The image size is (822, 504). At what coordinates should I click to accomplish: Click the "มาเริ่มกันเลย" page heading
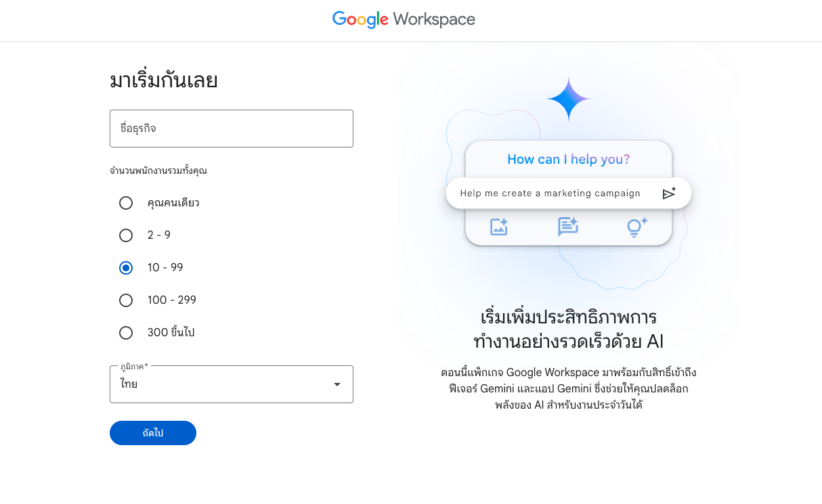163,81
